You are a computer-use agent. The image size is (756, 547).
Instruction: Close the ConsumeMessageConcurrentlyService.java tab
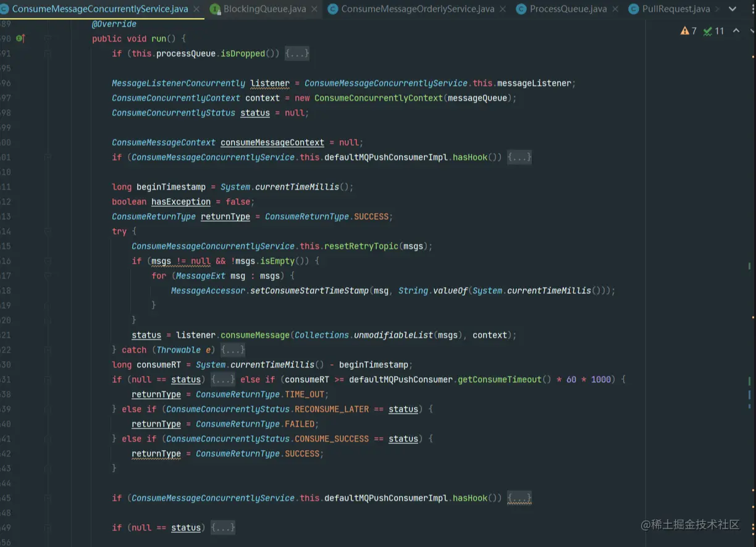pos(196,9)
